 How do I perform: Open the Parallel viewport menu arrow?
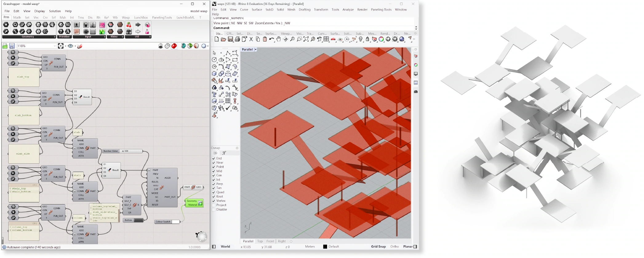click(255, 49)
